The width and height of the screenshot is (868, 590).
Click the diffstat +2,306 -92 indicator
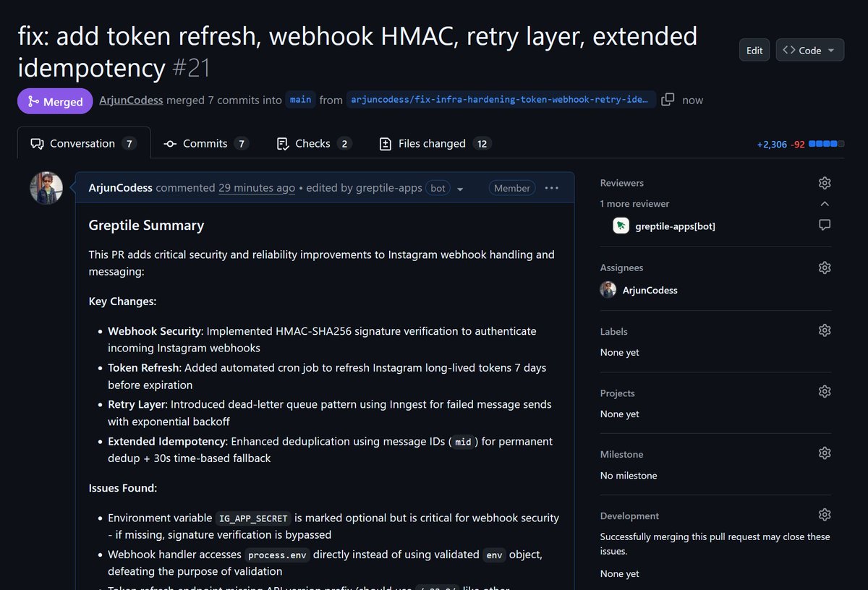(801, 144)
